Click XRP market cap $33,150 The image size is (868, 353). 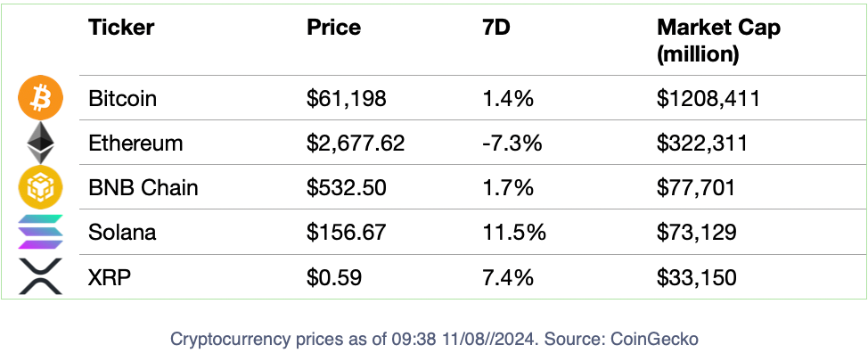696,277
